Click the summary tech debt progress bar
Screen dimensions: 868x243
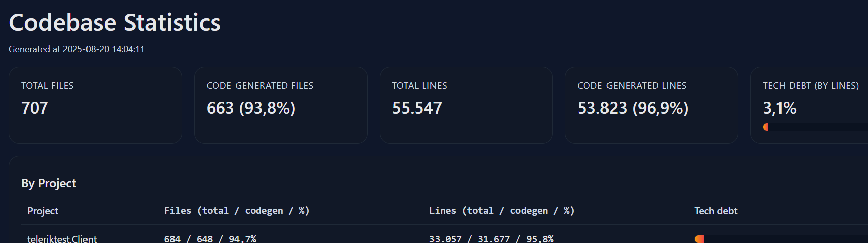[x=815, y=127]
